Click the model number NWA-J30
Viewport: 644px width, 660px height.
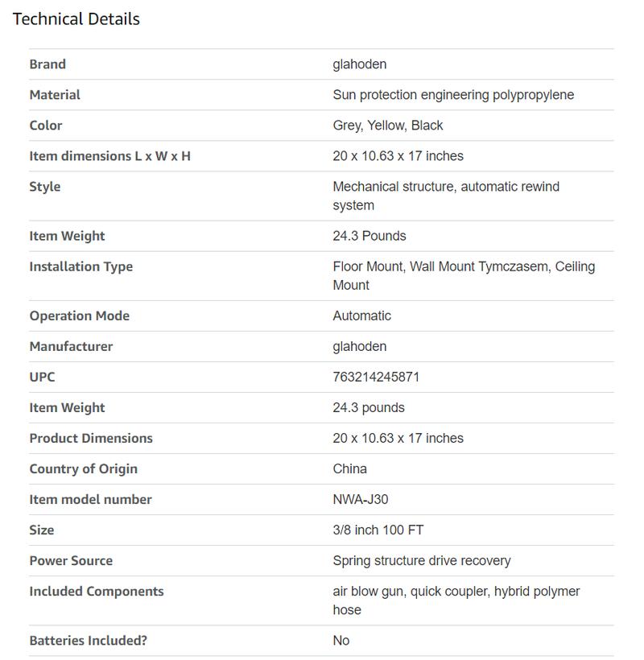(360, 499)
